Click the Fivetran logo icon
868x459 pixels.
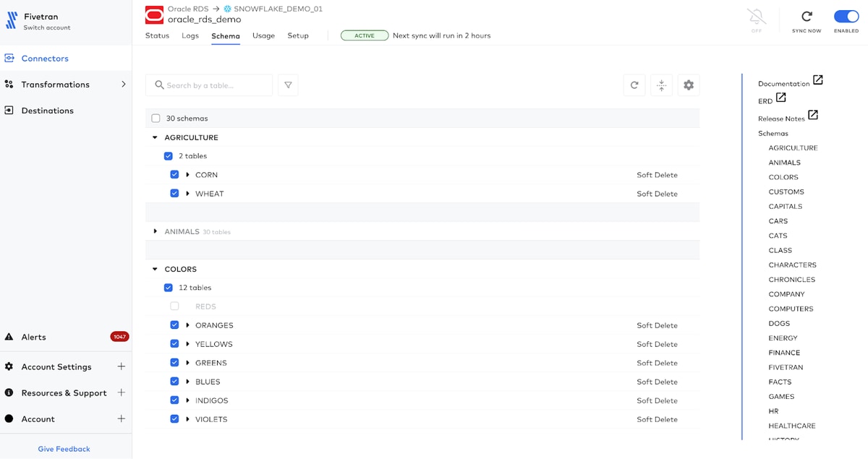tap(12, 20)
